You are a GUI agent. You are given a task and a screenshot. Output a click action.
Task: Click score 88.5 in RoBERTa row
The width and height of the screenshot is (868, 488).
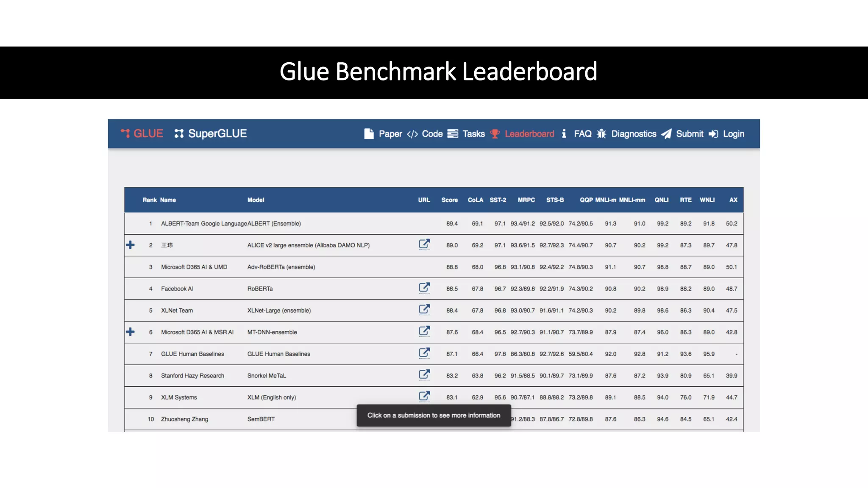[x=452, y=289]
